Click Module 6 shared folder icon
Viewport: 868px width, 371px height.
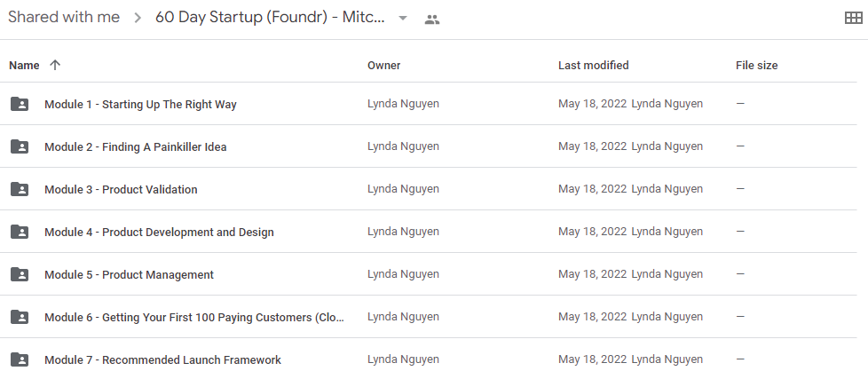click(x=20, y=317)
